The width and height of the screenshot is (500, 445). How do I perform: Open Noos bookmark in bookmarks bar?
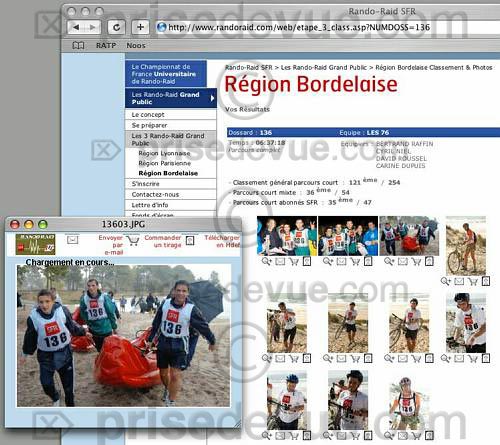136,45
